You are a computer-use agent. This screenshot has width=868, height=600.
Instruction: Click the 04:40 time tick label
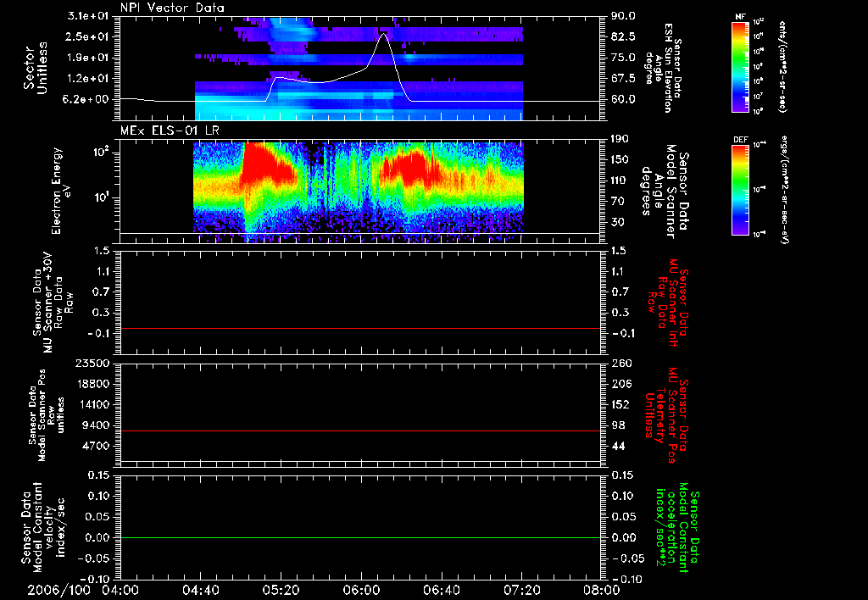click(x=200, y=590)
